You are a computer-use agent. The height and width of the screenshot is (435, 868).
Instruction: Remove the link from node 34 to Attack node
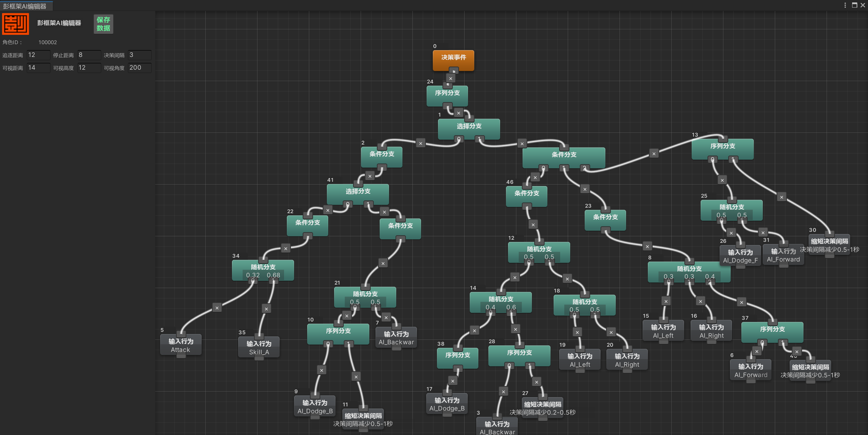tap(217, 308)
